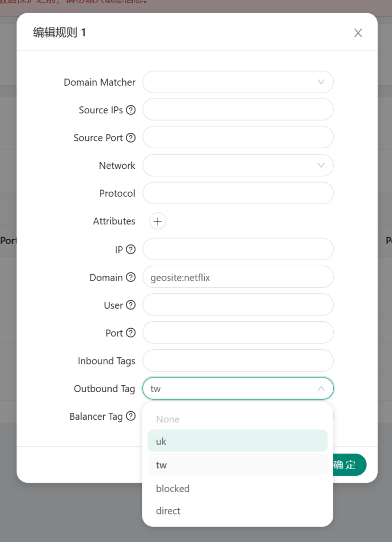
Task: Close the edit rule dialog
Action: 358,33
